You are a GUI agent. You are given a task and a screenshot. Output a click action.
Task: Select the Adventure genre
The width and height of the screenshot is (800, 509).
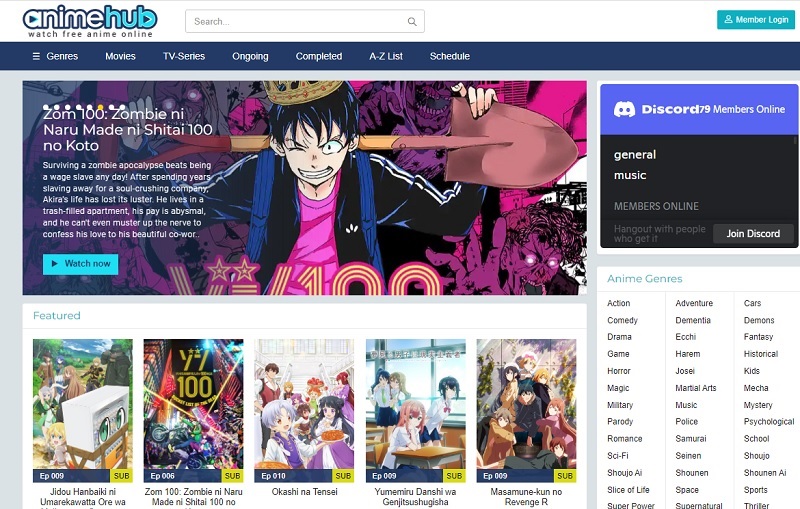coord(694,303)
